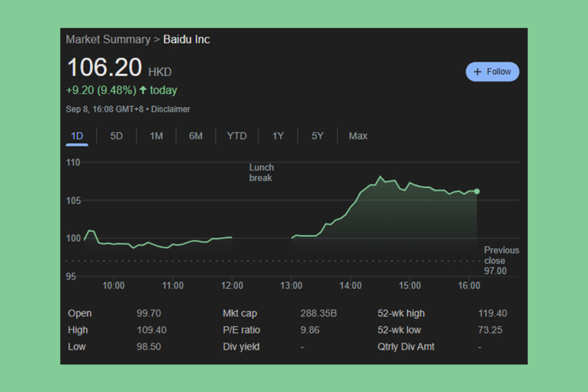Select the current price dot on the chart
The image size is (588, 392).
pyautogui.click(x=477, y=192)
